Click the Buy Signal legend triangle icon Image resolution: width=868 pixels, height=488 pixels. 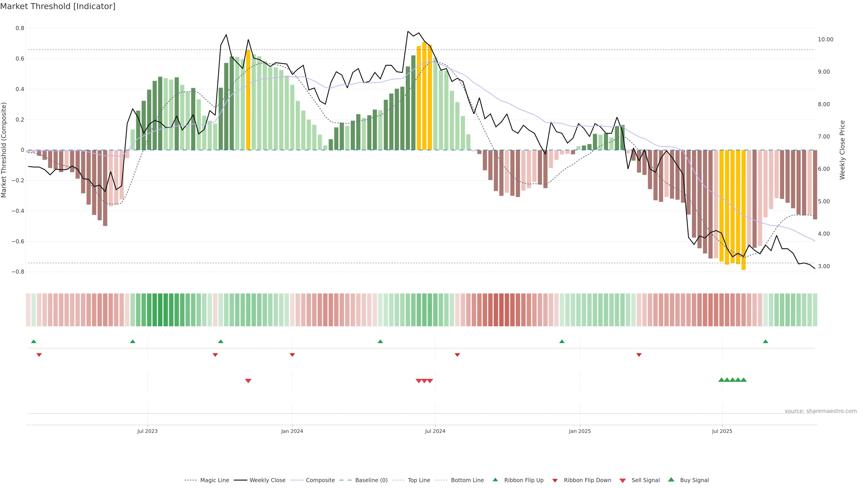(671, 480)
